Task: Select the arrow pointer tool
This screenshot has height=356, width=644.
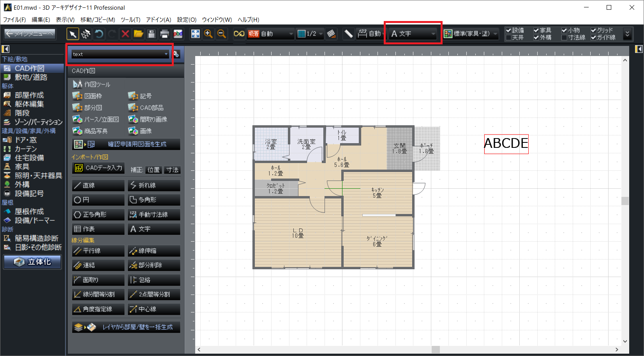Action: (x=72, y=34)
